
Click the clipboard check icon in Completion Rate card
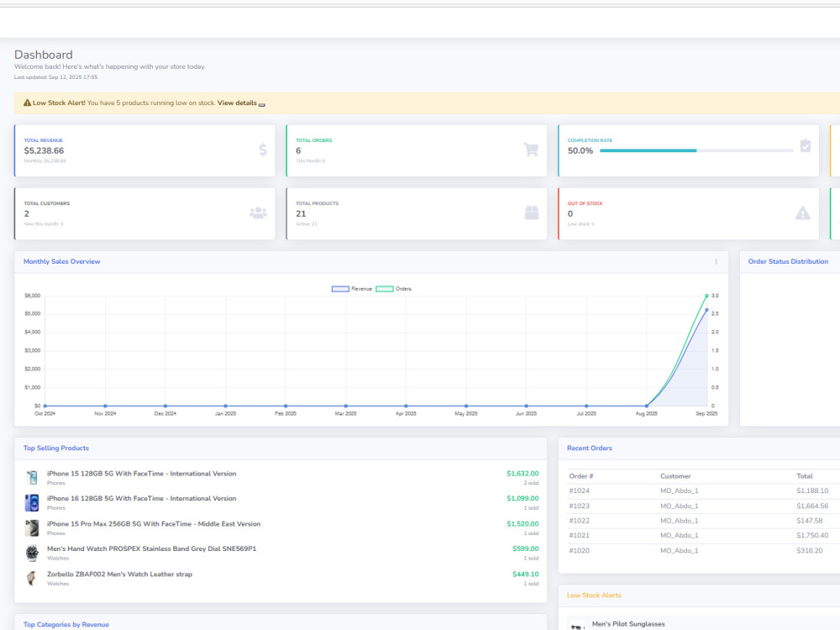806,145
